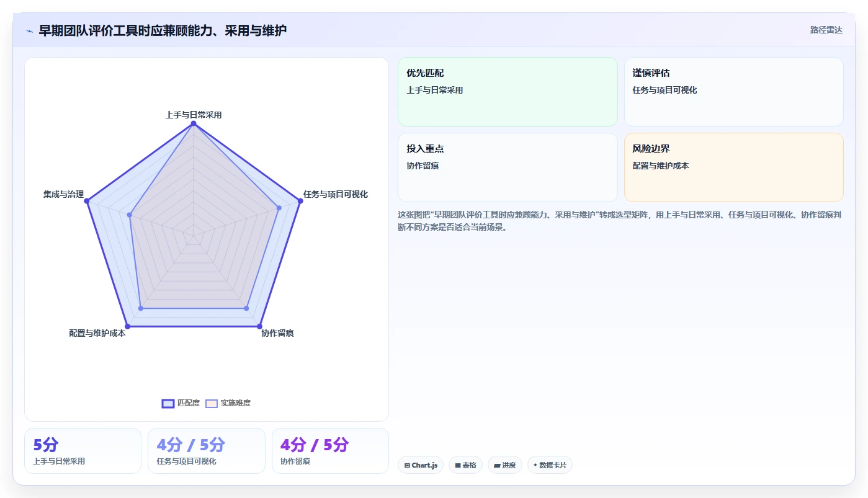Open the 风险边界 card

tap(733, 167)
